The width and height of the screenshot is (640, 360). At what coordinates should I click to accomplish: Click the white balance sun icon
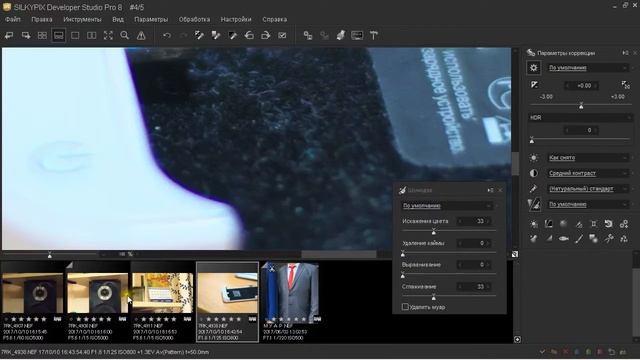[x=534, y=158]
